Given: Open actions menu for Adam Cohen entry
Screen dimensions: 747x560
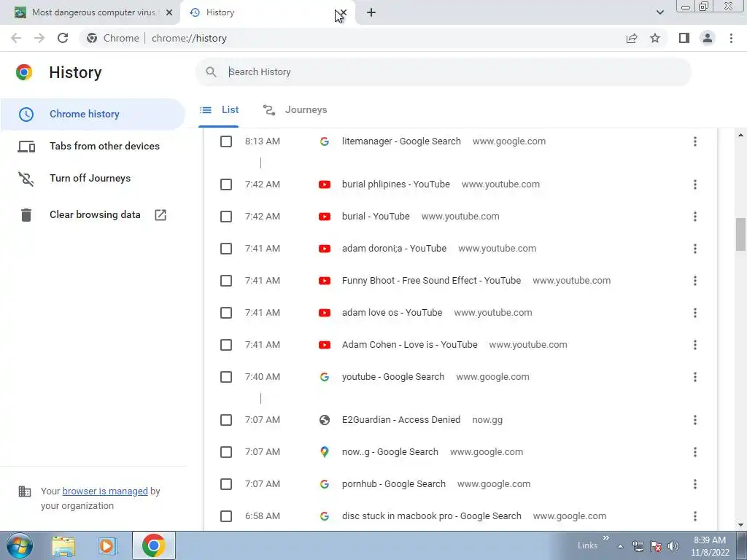Looking at the screenshot, I should [x=695, y=345].
